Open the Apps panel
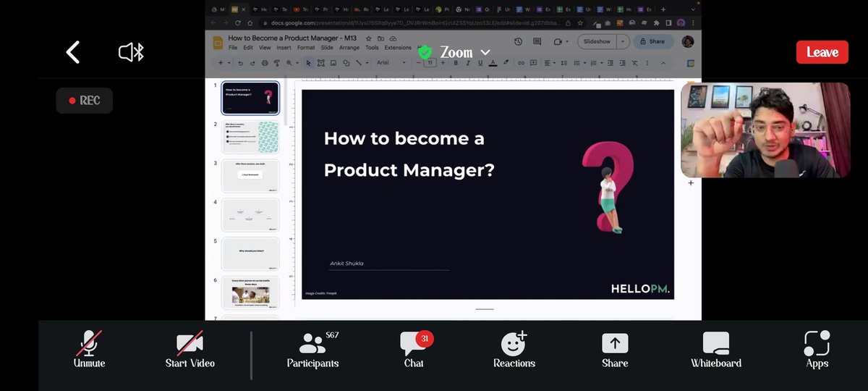The image size is (868, 391). 817,350
